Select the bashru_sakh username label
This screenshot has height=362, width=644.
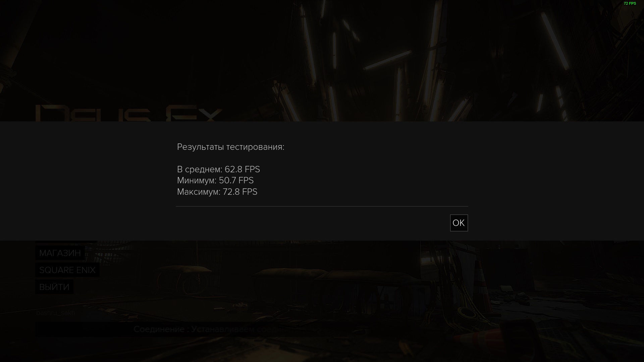tap(56, 313)
